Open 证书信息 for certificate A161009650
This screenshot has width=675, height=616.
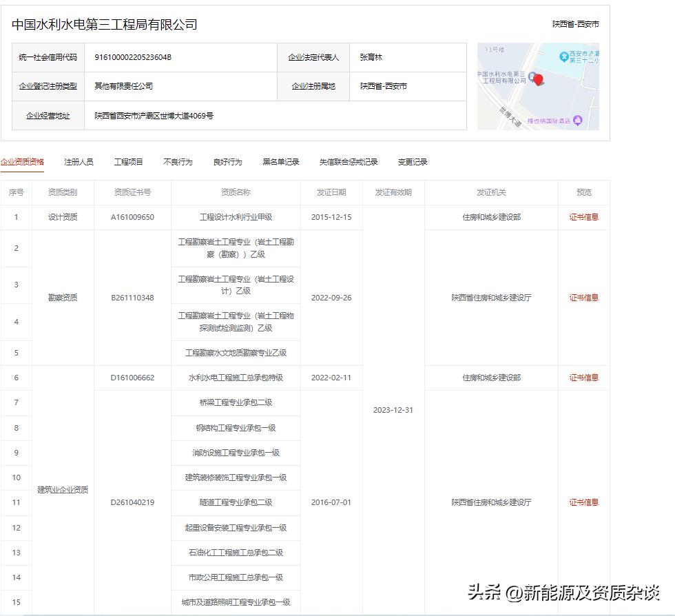pyautogui.click(x=583, y=216)
